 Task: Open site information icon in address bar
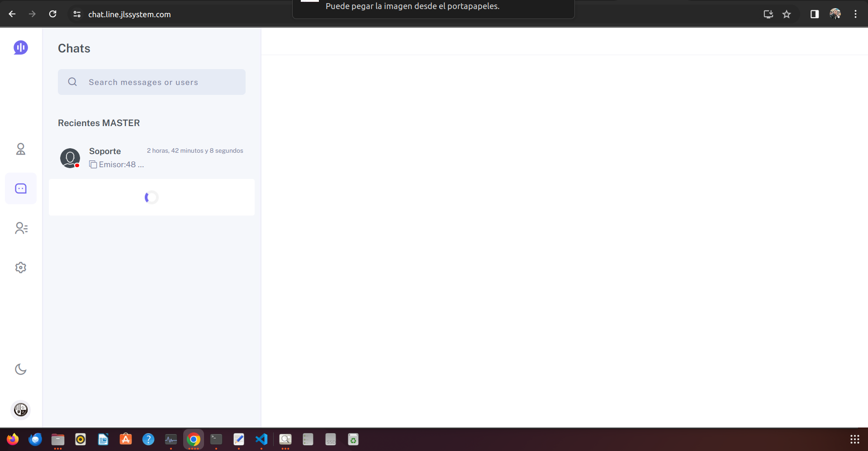click(77, 14)
